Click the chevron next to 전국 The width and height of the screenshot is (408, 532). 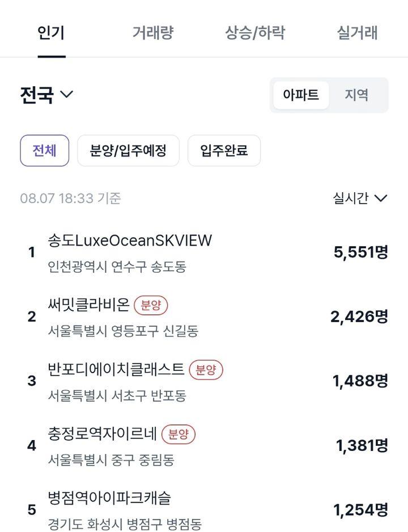click(66, 94)
